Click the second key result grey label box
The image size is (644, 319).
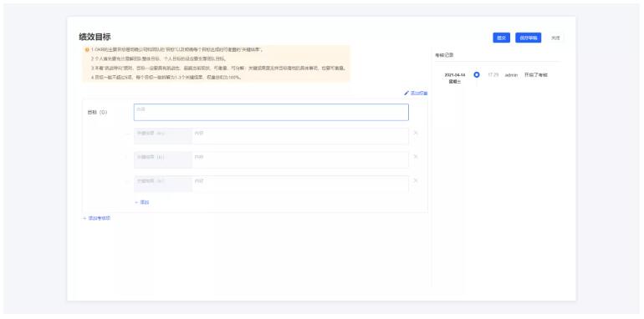(163, 159)
